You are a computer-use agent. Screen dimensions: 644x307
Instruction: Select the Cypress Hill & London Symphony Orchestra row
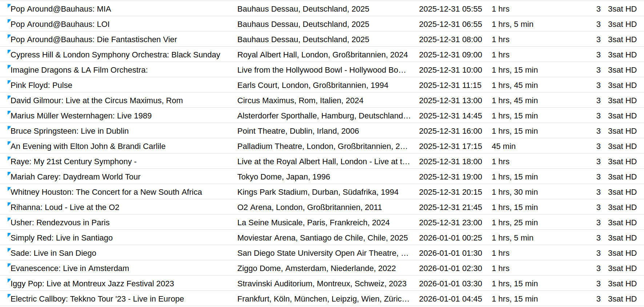pyautogui.click(x=115, y=55)
